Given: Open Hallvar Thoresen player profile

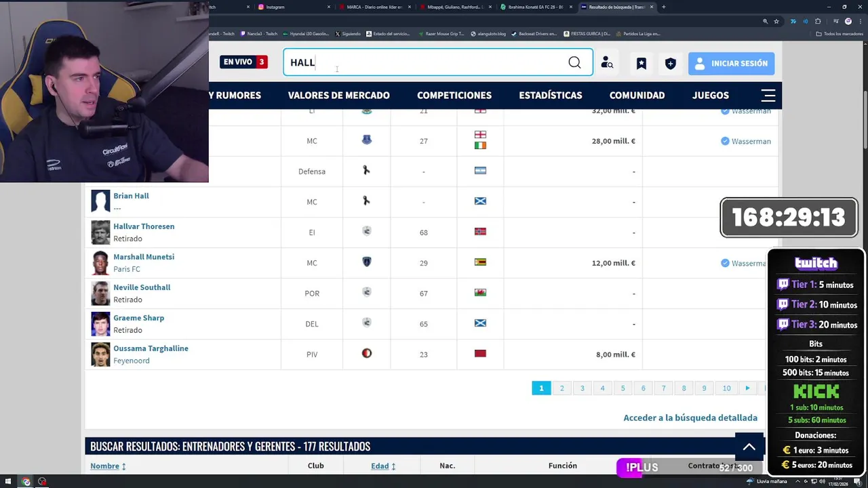Looking at the screenshot, I should 144,226.
